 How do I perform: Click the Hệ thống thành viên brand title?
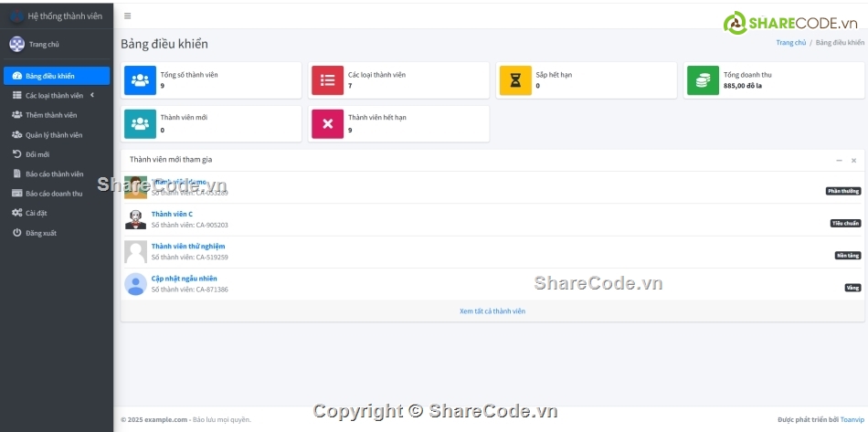65,16
